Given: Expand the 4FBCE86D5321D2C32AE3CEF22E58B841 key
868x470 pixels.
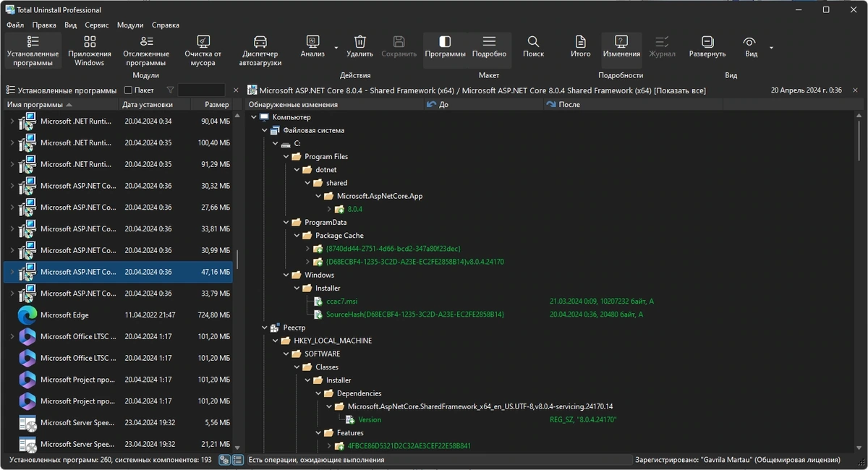Looking at the screenshot, I should click(x=329, y=446).
